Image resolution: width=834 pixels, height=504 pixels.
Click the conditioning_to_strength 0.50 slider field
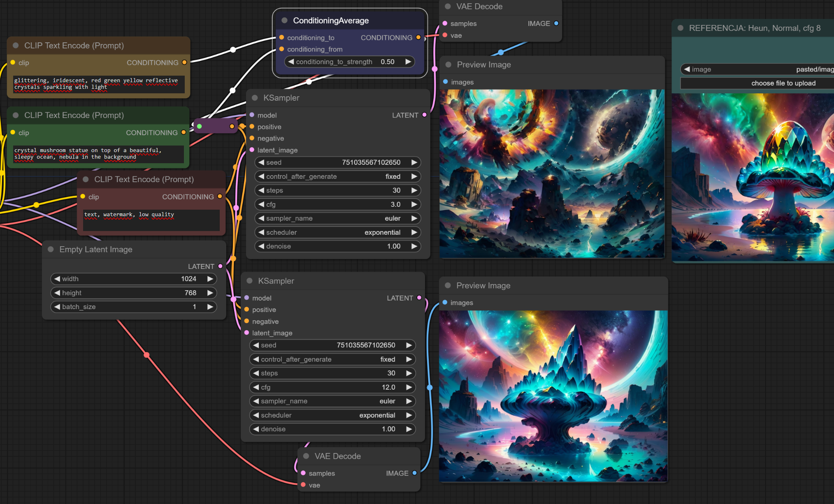click(x=349, y=62)
